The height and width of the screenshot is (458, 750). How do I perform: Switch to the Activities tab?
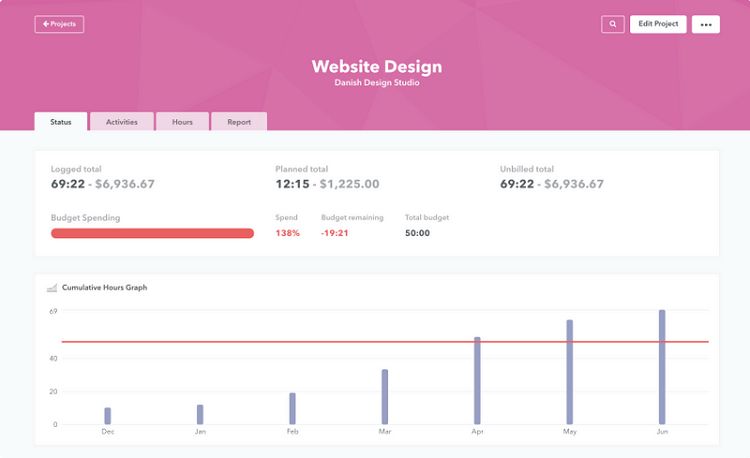click(x=121, y=122)
